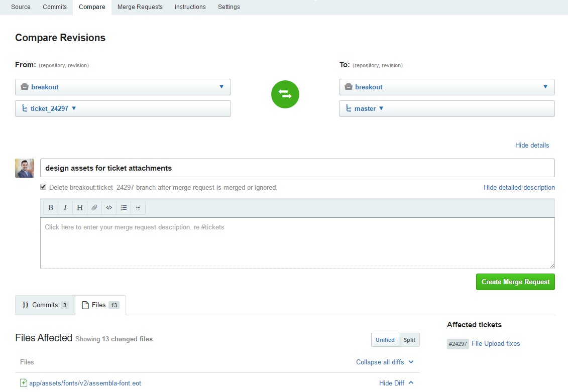The height and width of the screenshot is (392, 568).
Task: Click the user avatar thumbnail
Action: click(25, 168)
